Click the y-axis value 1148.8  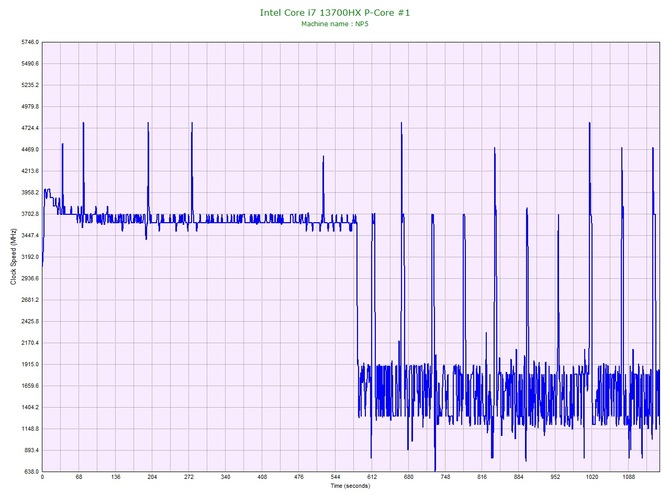pyautogui.click(x=30, y=429)
